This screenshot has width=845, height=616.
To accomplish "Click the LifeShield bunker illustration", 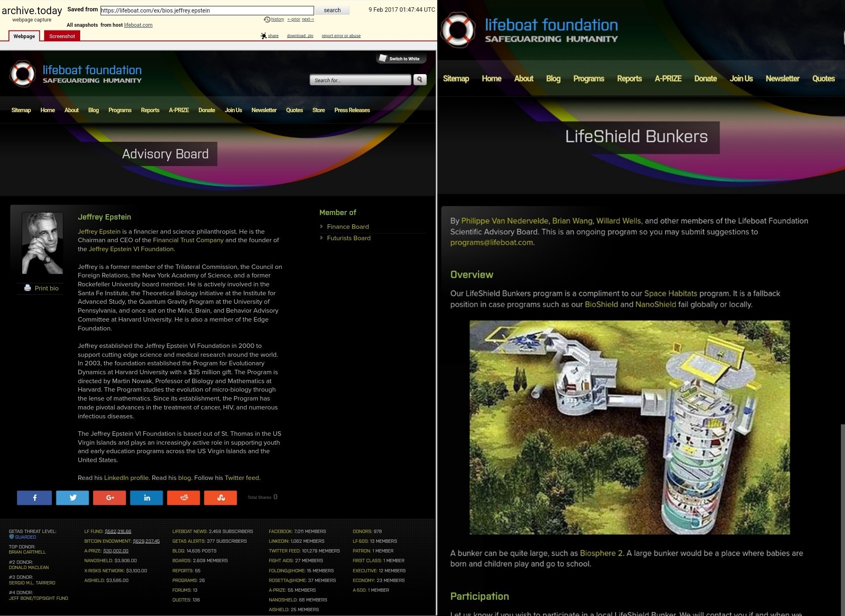I will click(x=630, y=427).
